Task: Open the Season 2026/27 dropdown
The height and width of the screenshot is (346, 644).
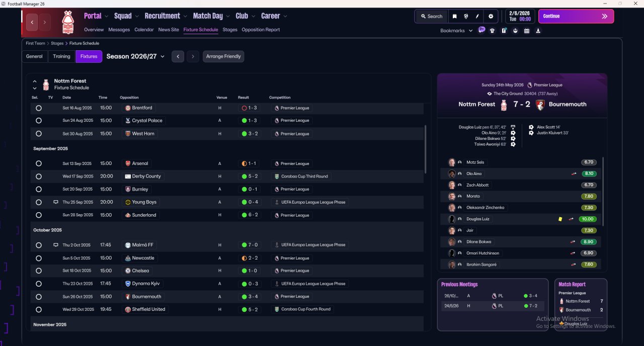Action: coord(135,56)
